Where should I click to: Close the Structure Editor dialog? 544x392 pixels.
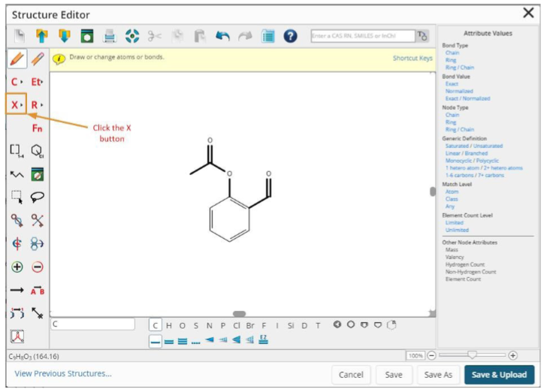(x=528, y=13)
